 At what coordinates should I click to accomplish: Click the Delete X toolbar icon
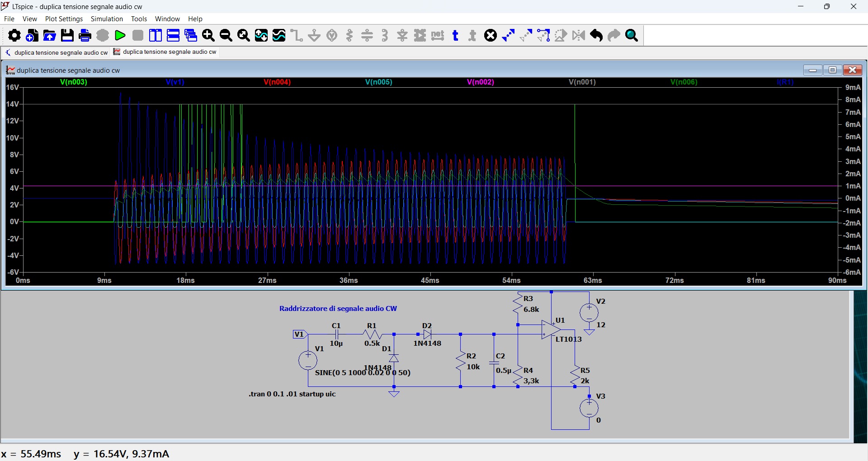[491, 35]
